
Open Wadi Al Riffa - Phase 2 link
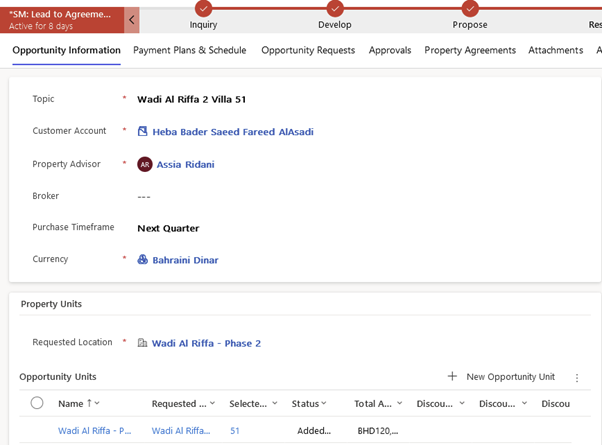[206, 343]
